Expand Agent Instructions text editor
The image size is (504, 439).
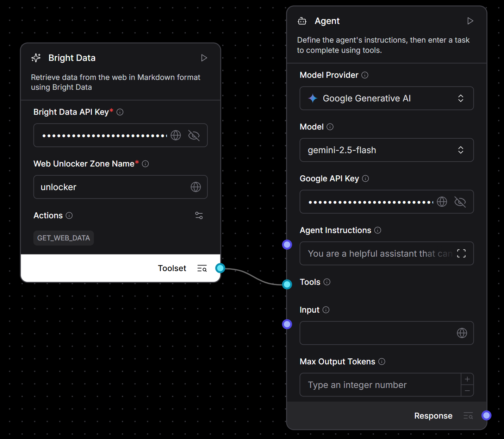point(461,253)
